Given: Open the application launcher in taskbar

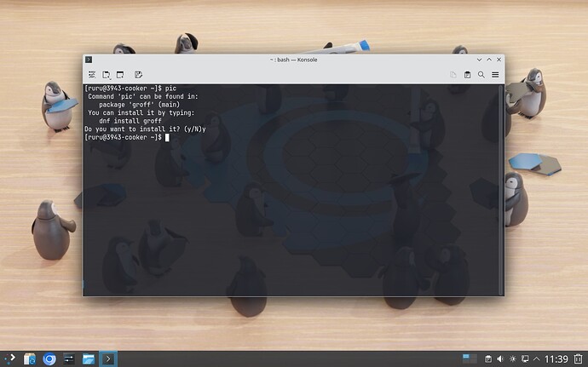Looking at the screenshot, I should [x=9, y=358].
